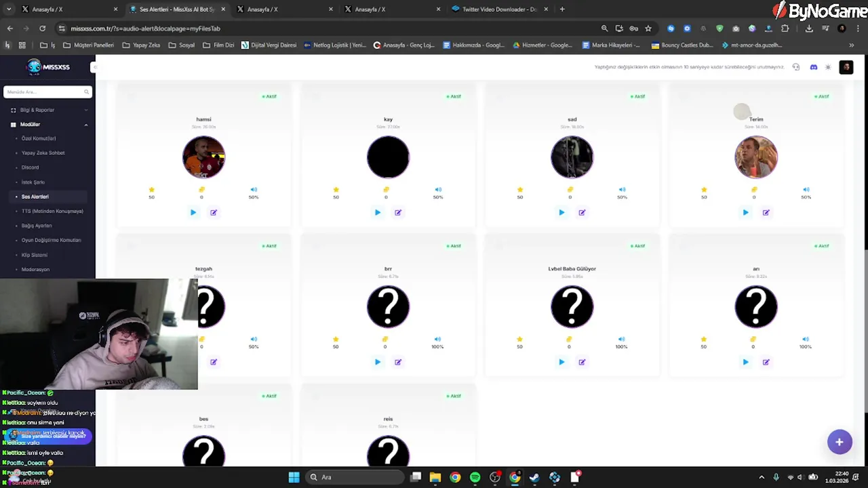
Task: Open İstek Şarkı module
Action: 33,182
